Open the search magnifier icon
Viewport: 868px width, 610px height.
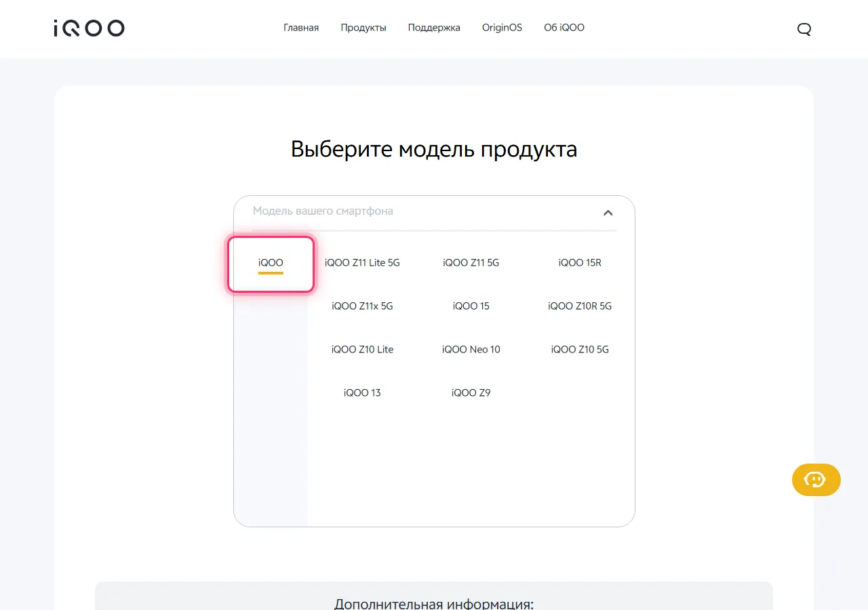(x=804, y=28)
